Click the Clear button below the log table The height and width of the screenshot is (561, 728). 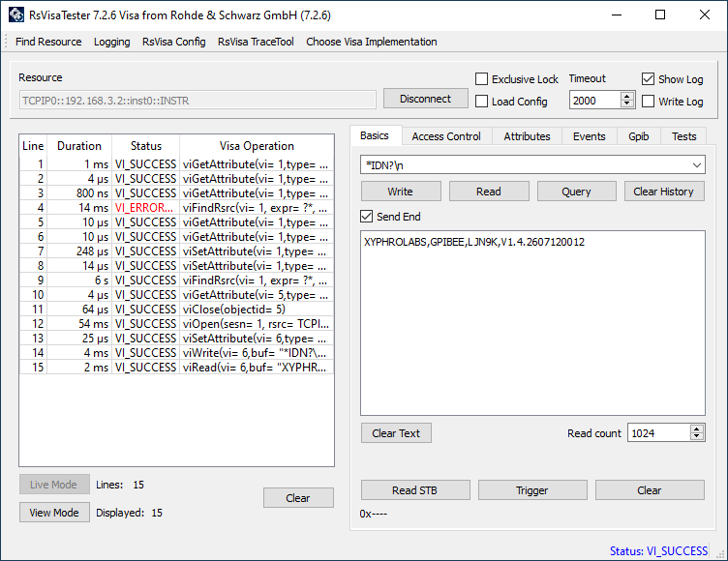pos(298,498)
